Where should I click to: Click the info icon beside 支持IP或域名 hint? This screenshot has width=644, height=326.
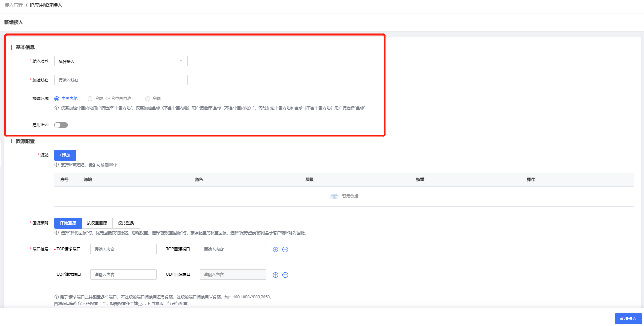point(56,165)
